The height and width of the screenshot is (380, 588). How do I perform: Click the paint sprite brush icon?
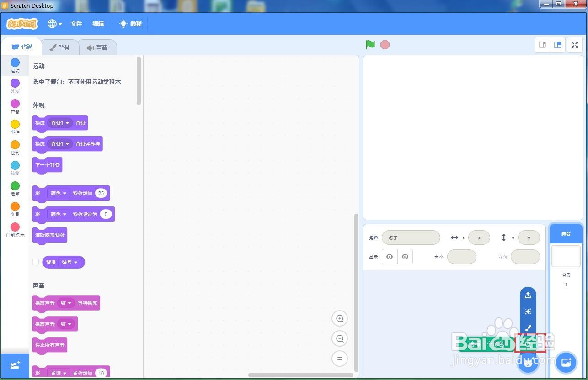pyautogui.click(x=528, y=328)
